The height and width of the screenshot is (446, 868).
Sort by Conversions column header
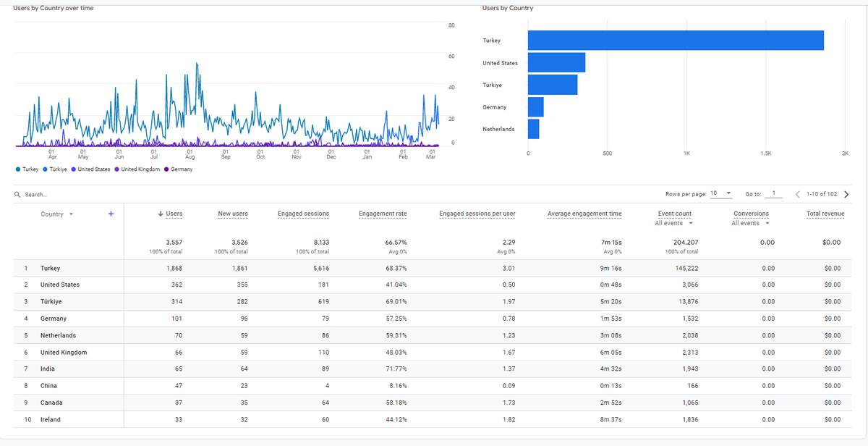pos(751,214)
